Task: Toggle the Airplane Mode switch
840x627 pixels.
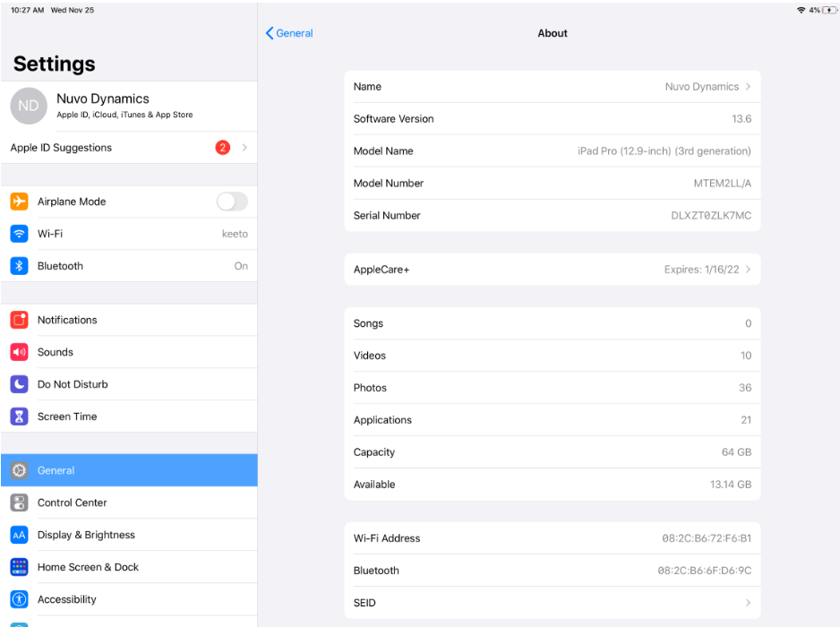Action: tap(233, 202)
